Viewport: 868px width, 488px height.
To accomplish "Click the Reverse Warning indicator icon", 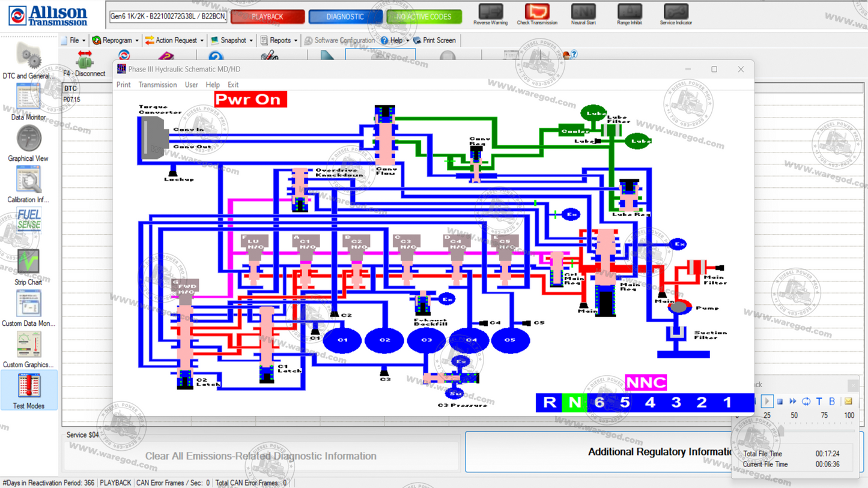I will (x=490, y=11).
